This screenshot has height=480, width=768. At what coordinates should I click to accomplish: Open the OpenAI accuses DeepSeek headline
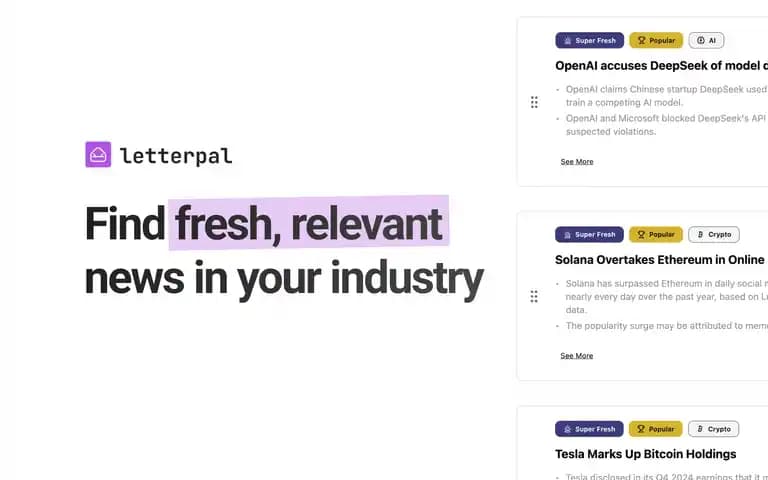pos(661,66)
